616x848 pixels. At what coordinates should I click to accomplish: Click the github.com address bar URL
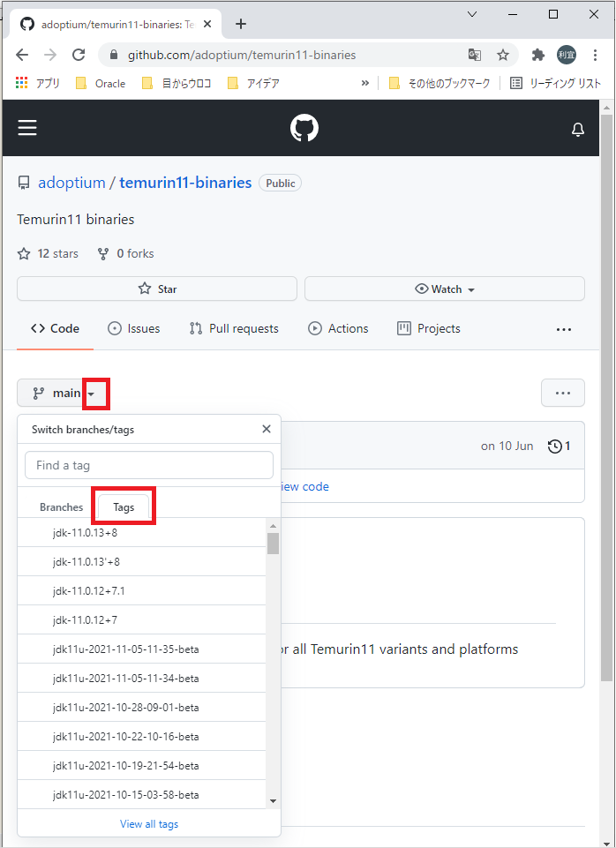point(242,56)
